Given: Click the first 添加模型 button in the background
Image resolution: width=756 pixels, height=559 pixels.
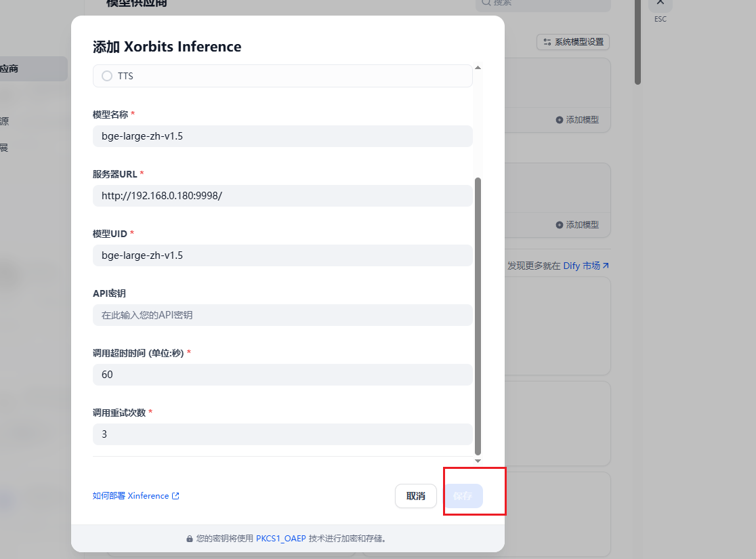Looking at the screenshot, I should [x=577, y=120].
